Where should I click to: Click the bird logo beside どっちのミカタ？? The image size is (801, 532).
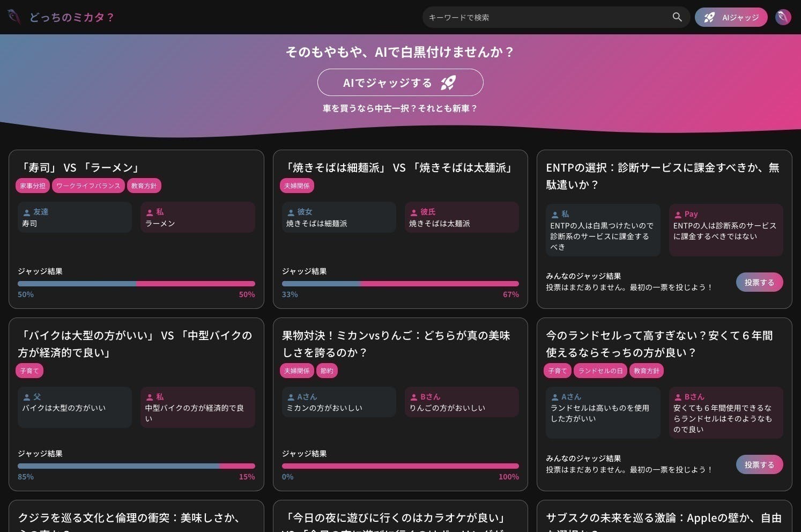coord(13,17)
